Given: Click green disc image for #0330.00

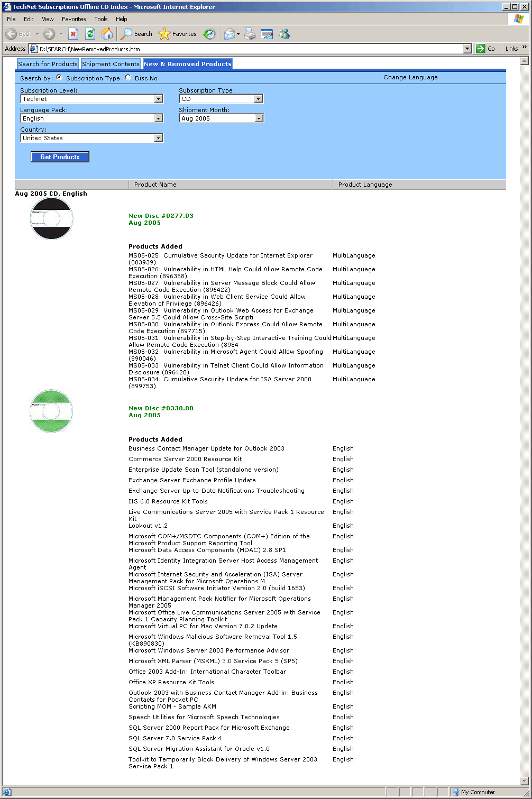Looking at the screenshot, I should click(51, 411).
